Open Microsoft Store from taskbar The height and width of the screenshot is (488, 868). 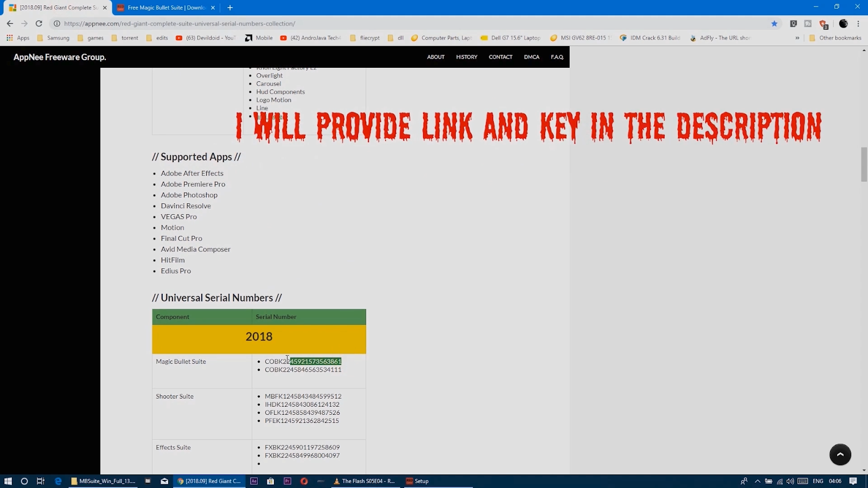271,481
